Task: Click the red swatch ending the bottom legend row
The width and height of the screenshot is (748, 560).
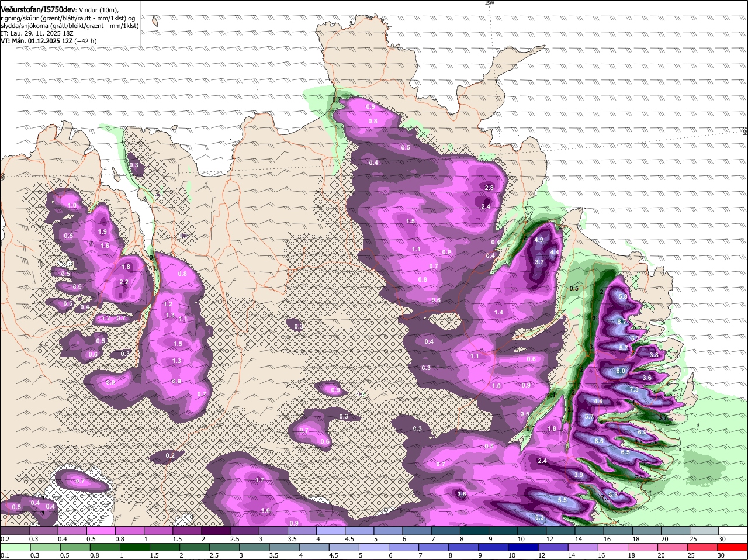Action: 733,547
